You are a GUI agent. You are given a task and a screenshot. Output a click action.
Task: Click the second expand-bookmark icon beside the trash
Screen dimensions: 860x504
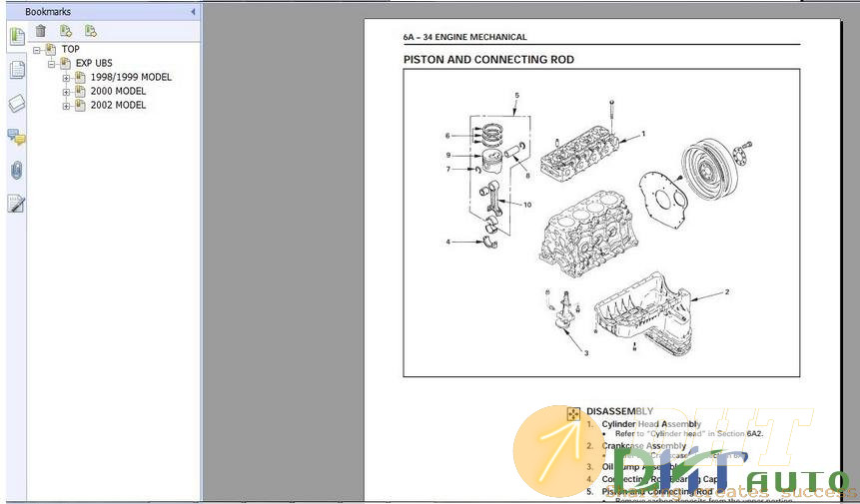click(x=91, y=31)
